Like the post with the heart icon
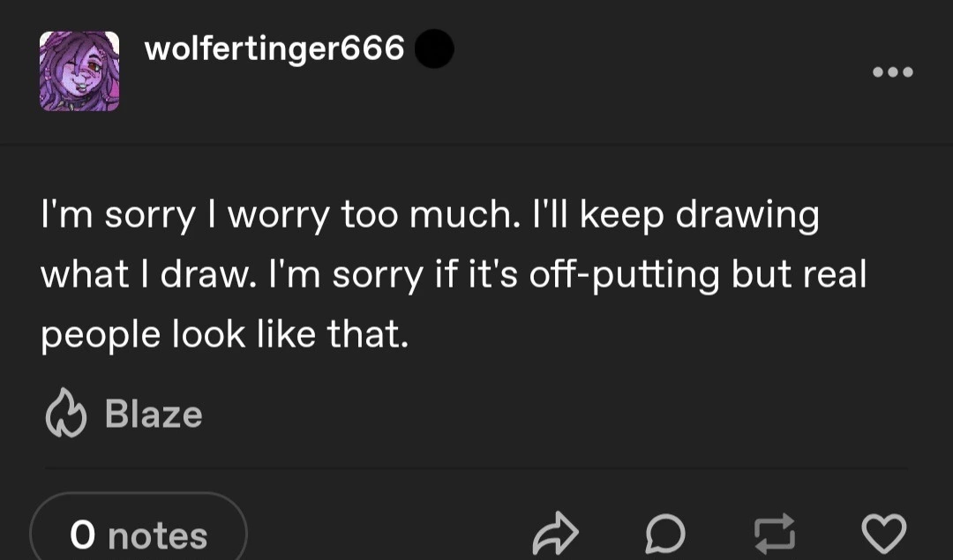 (x=882, y=534)
